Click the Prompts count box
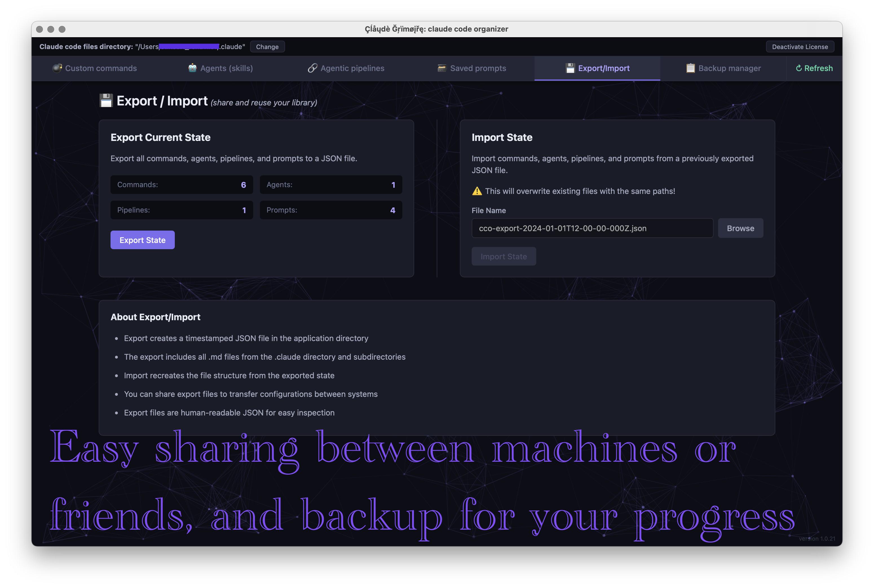 tap(330, 210)
